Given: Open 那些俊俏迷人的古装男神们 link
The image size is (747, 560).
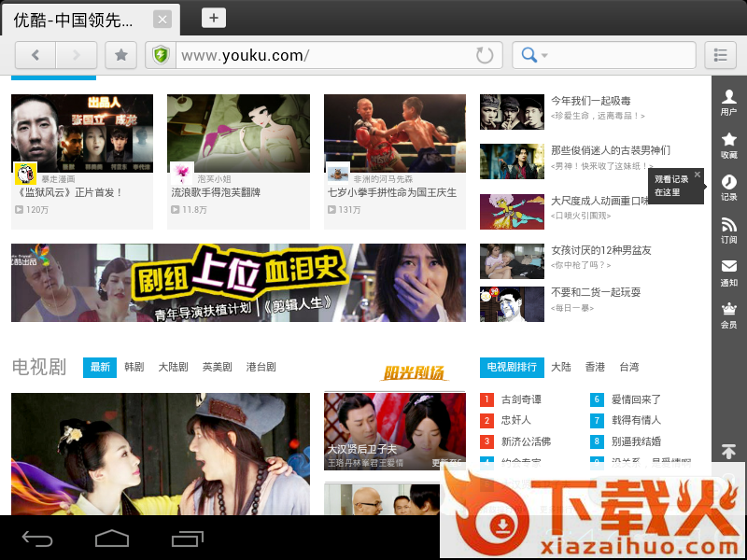Looking at the screenshot, I should pyautogui.click(x=611, y=150).
